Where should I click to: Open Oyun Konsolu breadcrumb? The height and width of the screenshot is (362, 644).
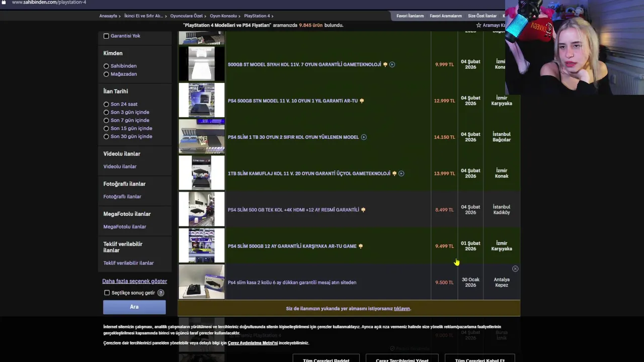223,16
